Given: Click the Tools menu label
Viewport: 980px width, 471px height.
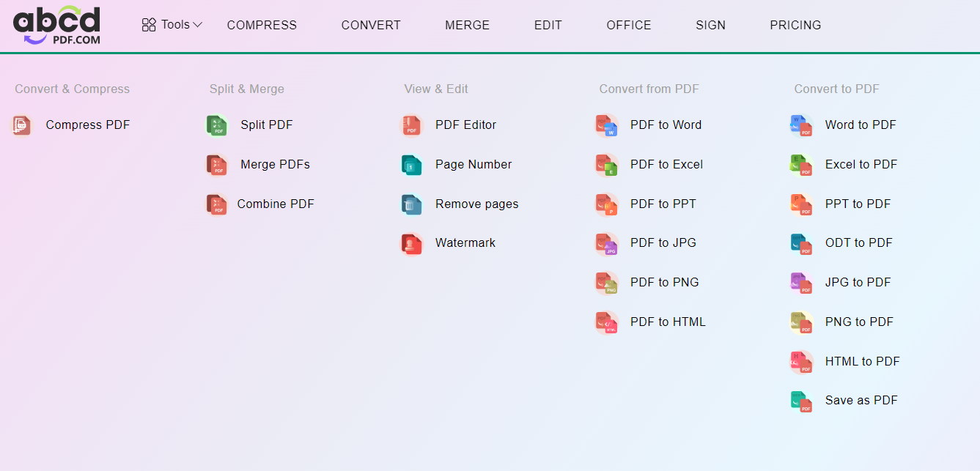Looking at the screenshot, I should (175, 25).
